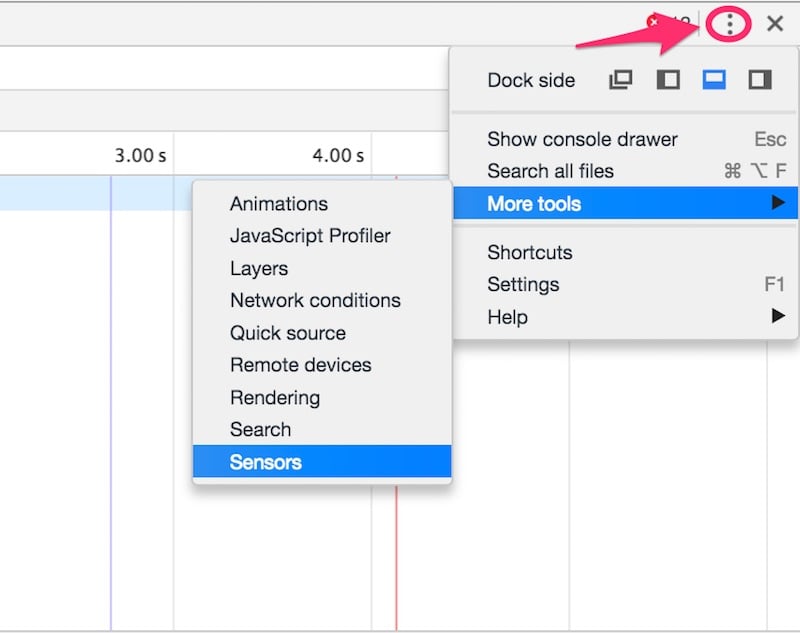Image resolution: width=800 pixels, height=633 pixels.
Task: Open Quick source
Action: [322, 333]
